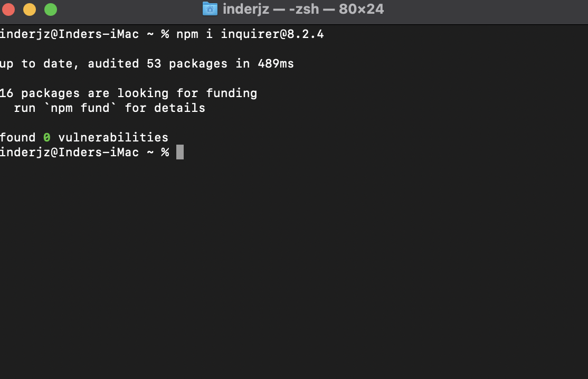The image size is (588, 379).
Task: Click the green zoom button
Action: [50, 9]
